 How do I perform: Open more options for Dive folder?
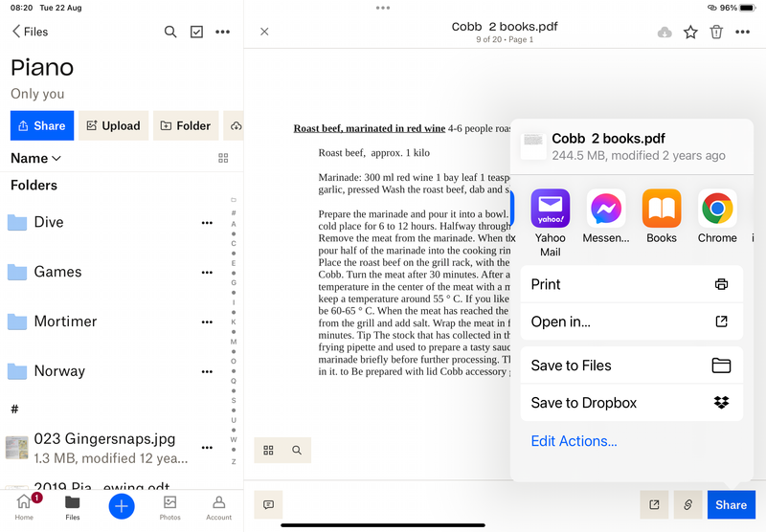pyautogui.click(x=207, y=222)
